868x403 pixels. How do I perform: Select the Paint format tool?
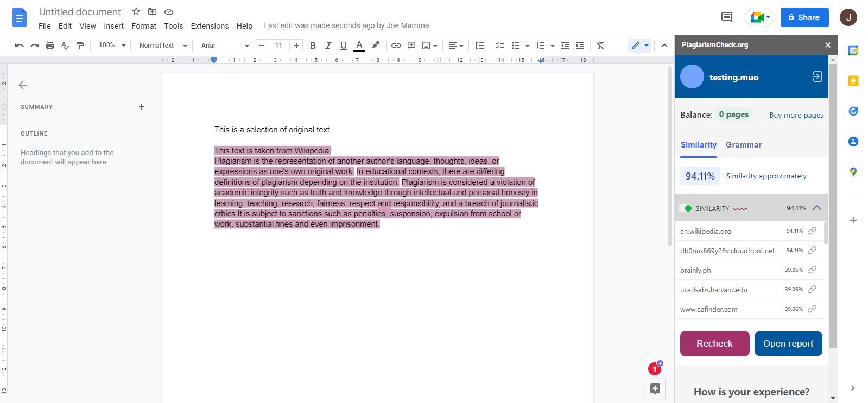[80, 46]
